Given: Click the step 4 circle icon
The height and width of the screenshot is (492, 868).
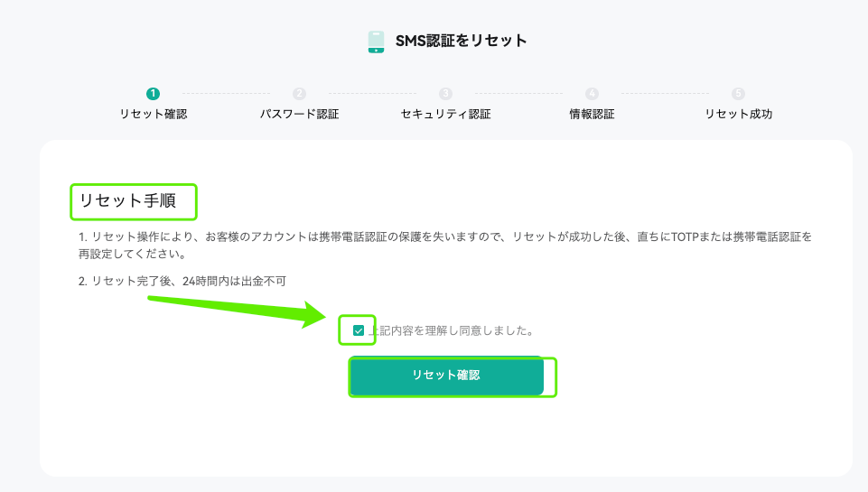Looking at the screenshot, I should tap(592, 94).
